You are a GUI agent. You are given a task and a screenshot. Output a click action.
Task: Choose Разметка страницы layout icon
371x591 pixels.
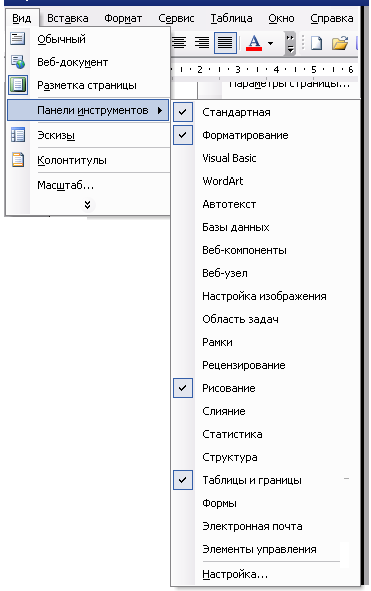pos(18,85)
